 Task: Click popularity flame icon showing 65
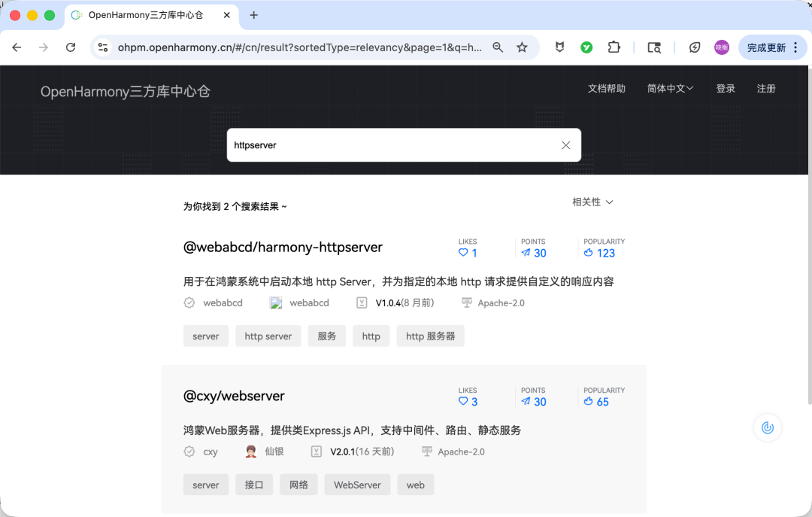click(588, 401)
